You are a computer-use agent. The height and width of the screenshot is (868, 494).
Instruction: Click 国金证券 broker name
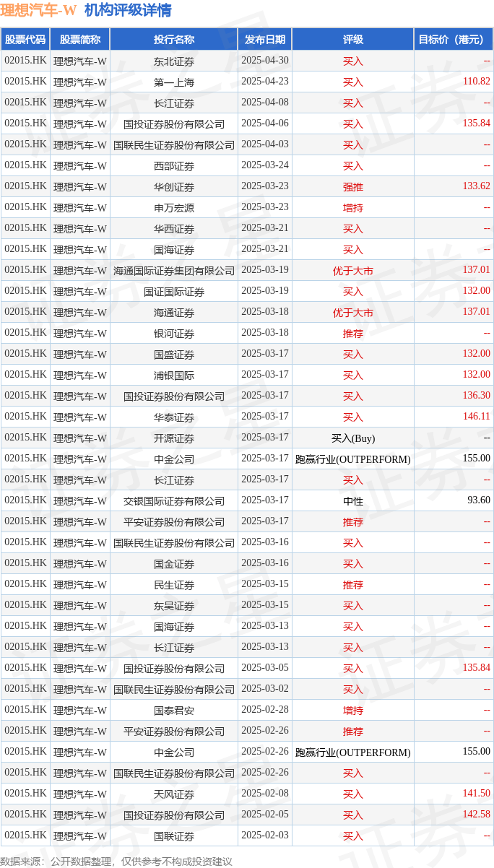(x=174, y=564)
